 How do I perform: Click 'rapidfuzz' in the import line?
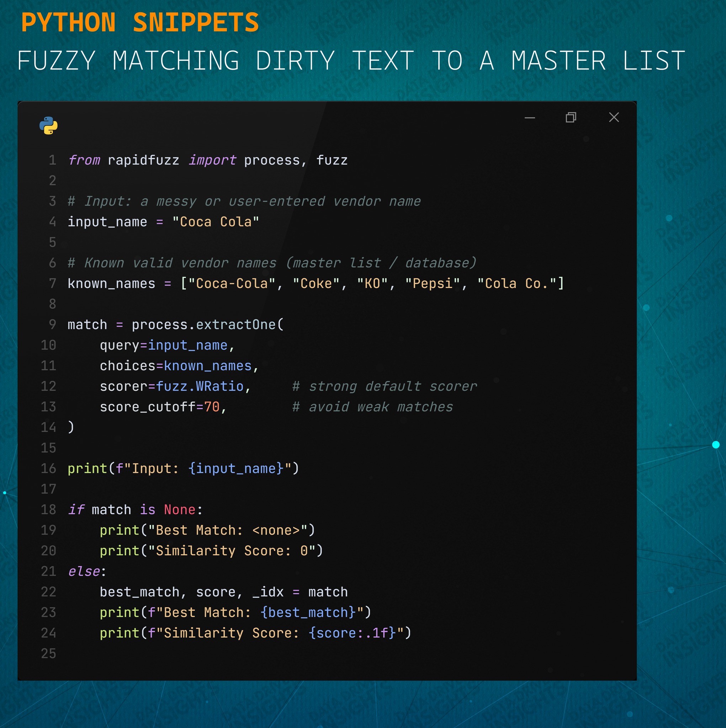(x=143, y=161)
